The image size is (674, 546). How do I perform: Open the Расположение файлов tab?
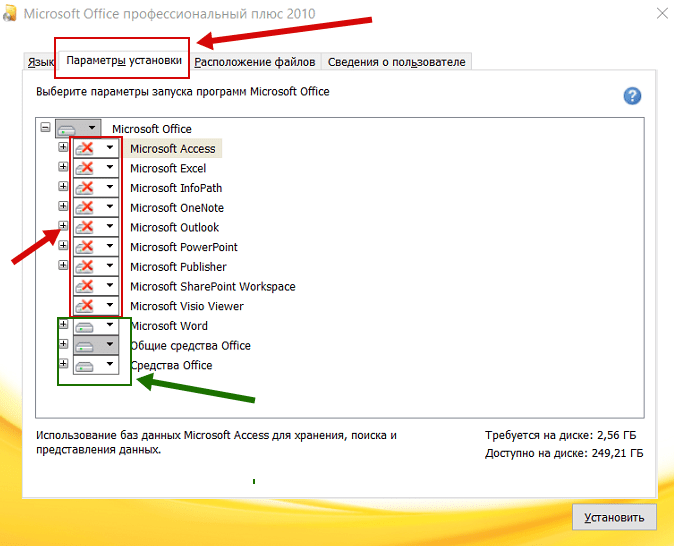(255, 62)
